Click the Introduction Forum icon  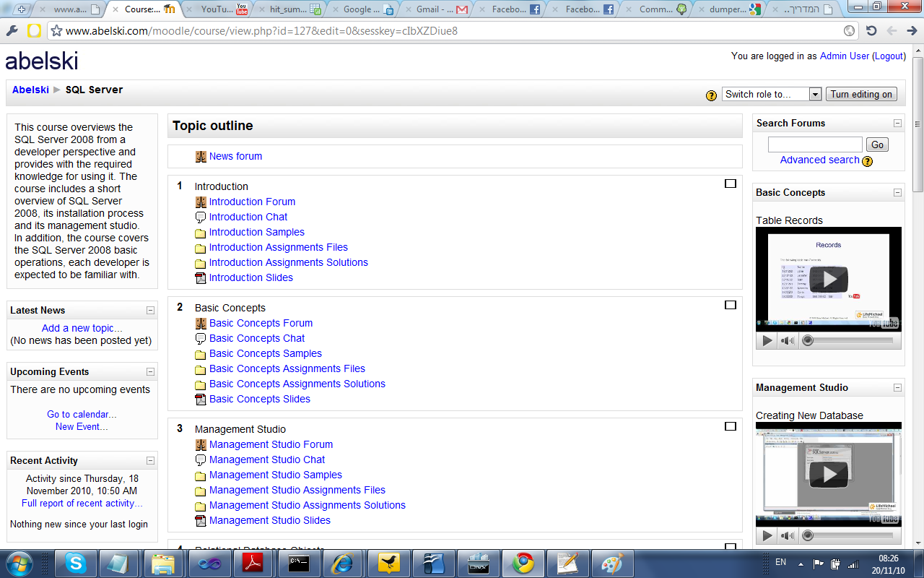pyautogui.click(x=201, y=202)
